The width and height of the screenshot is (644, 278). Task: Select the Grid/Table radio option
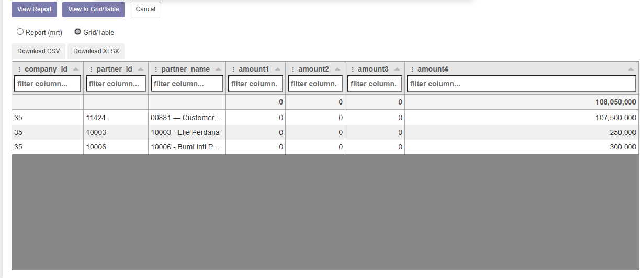[x=78, y=32]
